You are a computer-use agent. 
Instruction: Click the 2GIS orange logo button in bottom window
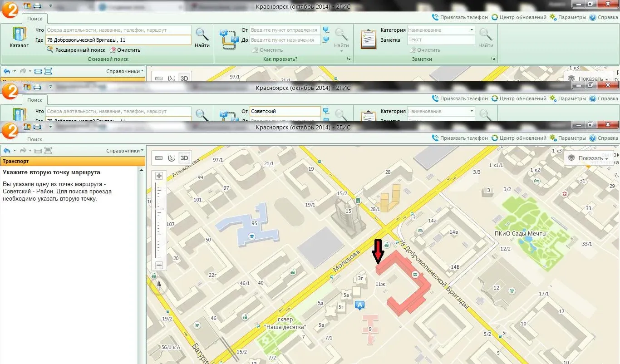(10, 131)
